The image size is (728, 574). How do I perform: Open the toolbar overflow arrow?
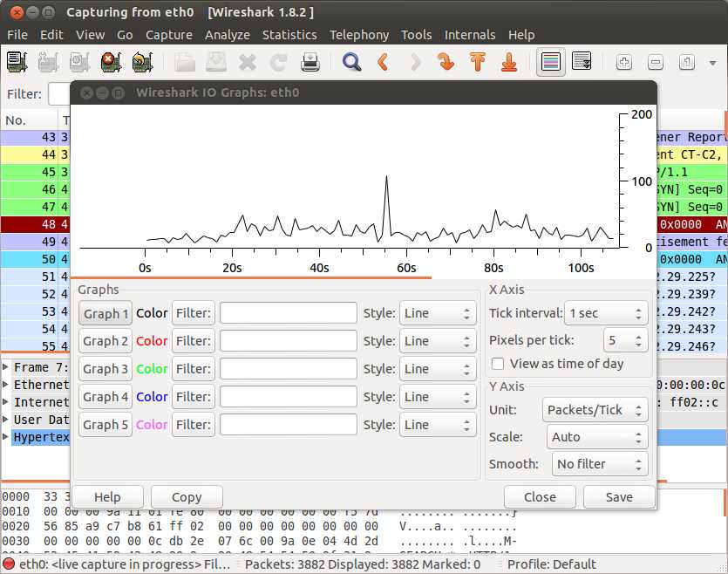click(x=712, y=63)
